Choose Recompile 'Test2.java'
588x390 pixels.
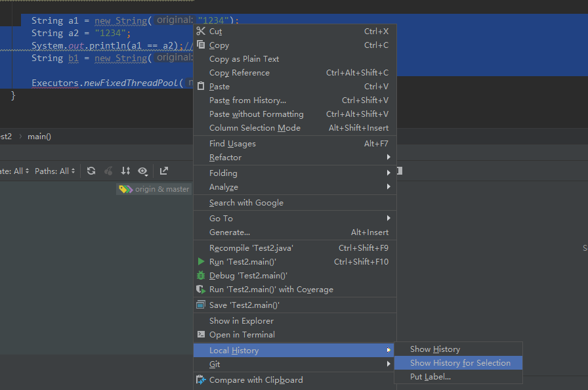click(295, 248)
